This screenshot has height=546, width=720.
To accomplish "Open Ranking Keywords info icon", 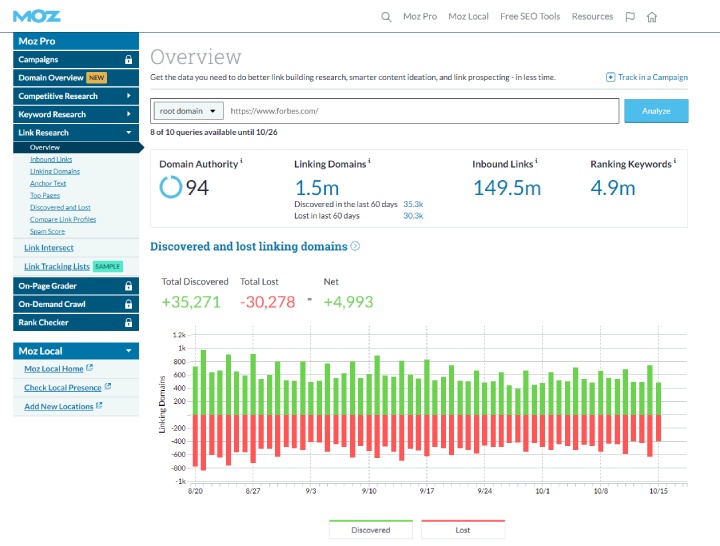I will (x=675, y=161).
